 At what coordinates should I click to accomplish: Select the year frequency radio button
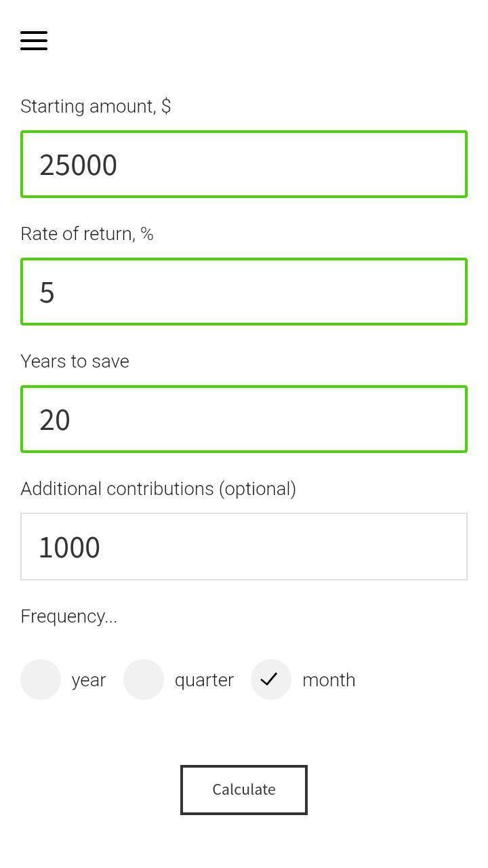(41, 679)
